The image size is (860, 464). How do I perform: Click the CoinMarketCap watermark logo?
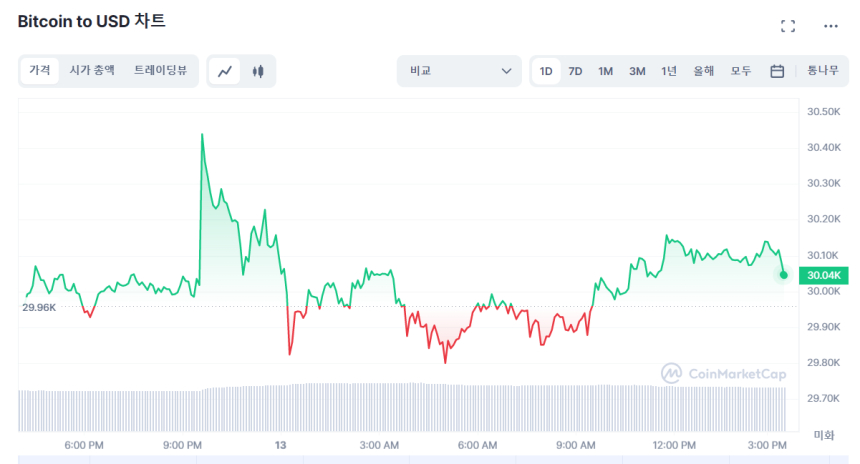[x=724, y=373]
